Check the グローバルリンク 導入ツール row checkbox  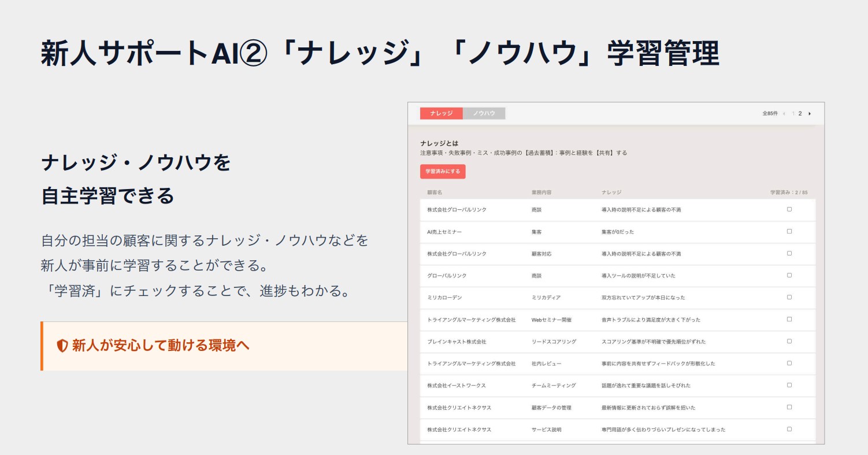789,275
